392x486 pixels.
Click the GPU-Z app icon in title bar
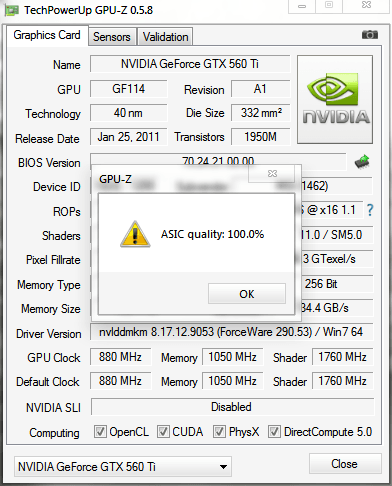click(12, 11)
